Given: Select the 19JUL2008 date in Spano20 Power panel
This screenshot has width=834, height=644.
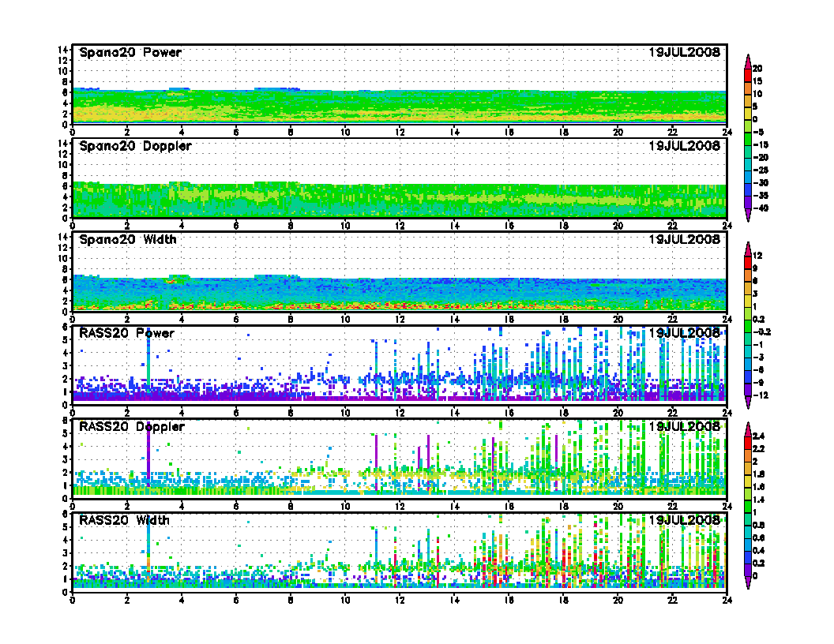Looking at the screenshot, I should (x=684, y=53).
